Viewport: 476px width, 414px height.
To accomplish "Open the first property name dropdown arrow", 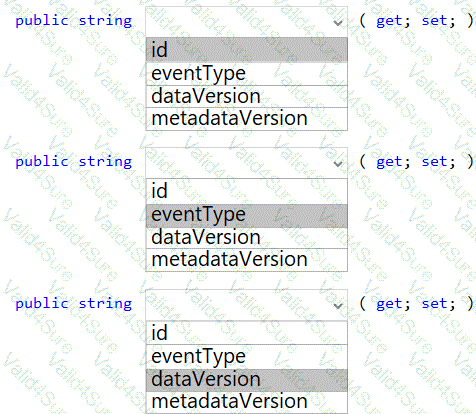I will click(338, 23).
